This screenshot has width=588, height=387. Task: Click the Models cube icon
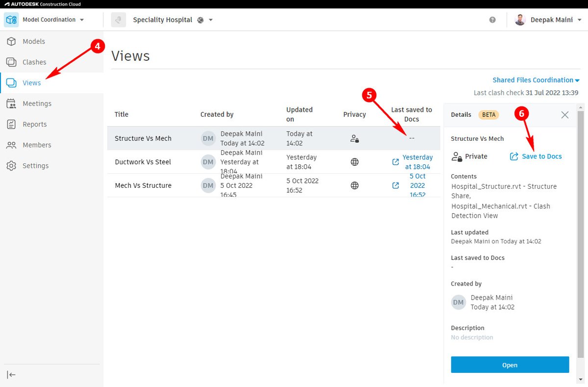[x=11, y=42]
